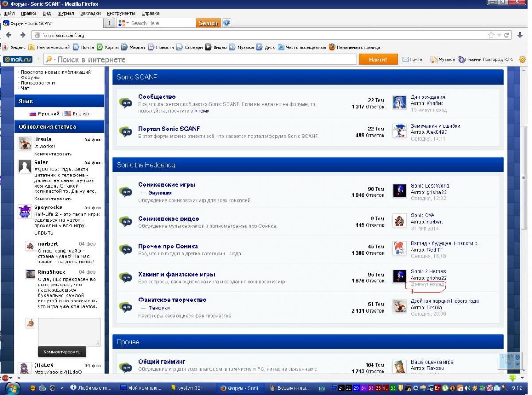
Task: Open the downloads arrow icon
Action: coord(520,35)
